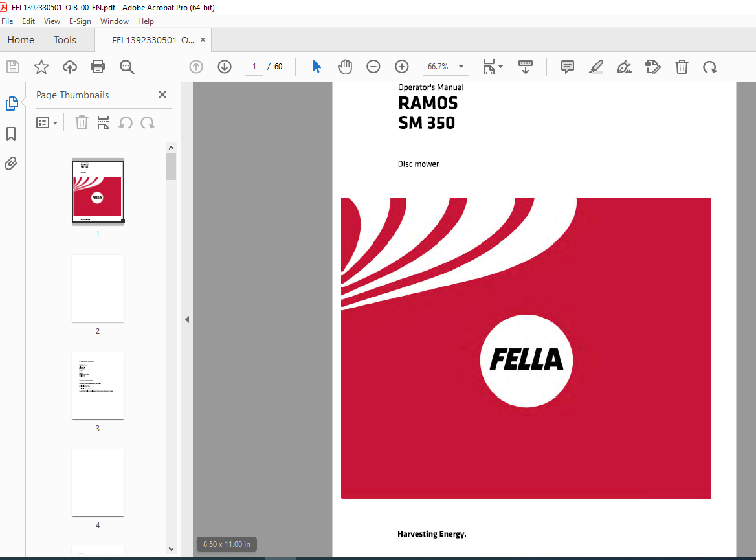Choose the Selection arrow tool
This screenshot has width=756, height=560.
(x=317, y=67)
